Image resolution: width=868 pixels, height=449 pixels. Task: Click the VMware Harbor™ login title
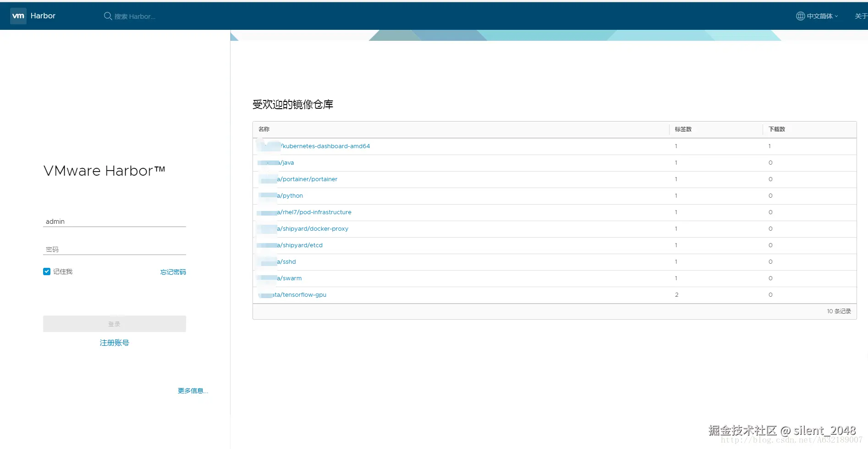pos(104,171)
